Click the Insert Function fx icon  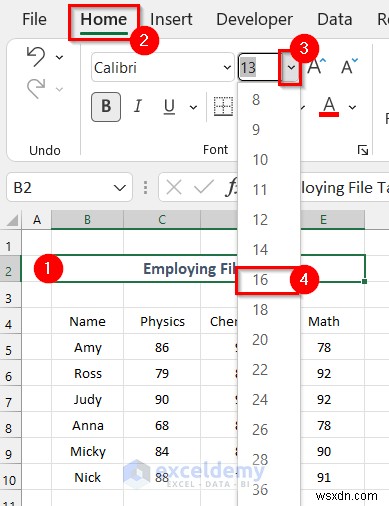tap(231, 187)
